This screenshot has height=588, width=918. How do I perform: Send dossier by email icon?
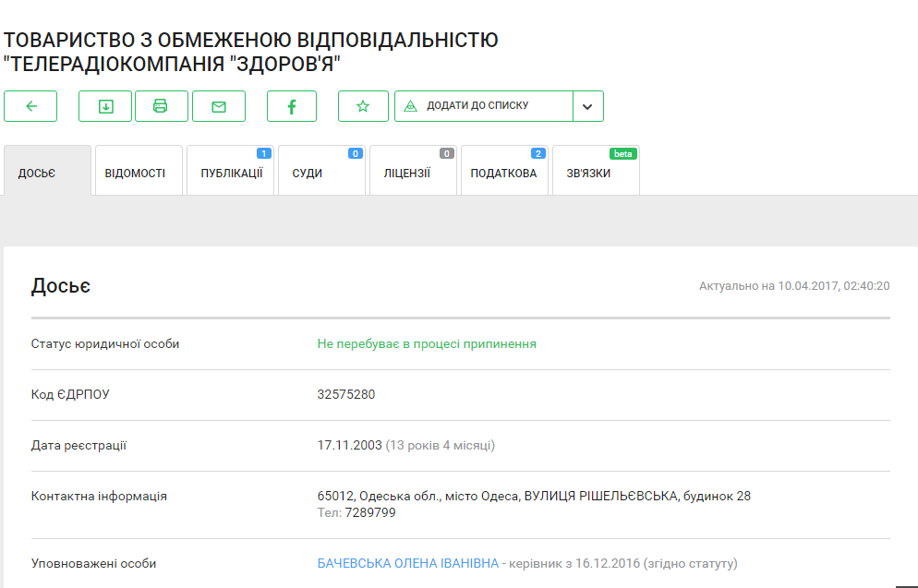coord(219,106)
